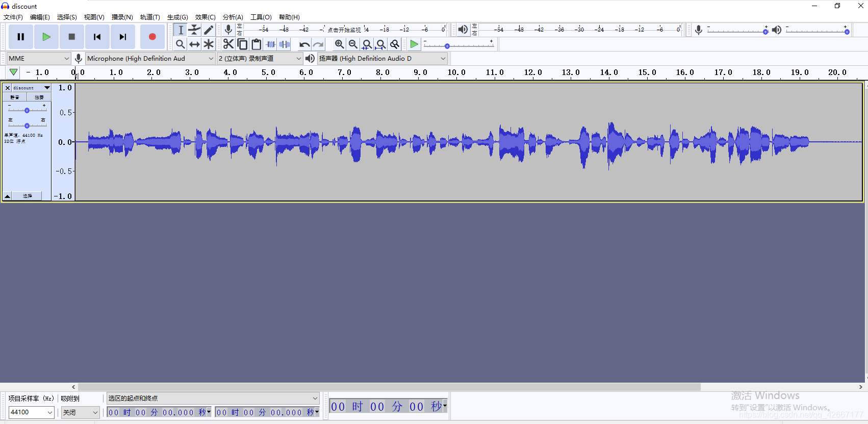Screen dimensions: 868x424
Task: Select the Draw (pencil) tool
Action: (209, 30)
